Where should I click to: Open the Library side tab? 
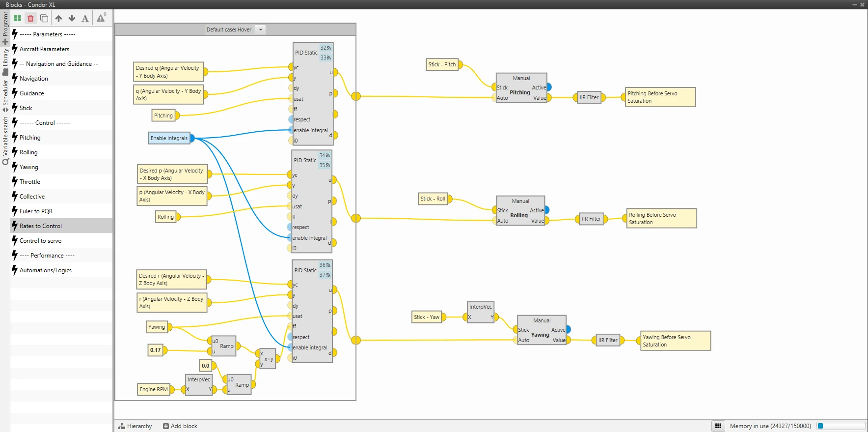tap(5, 60)
